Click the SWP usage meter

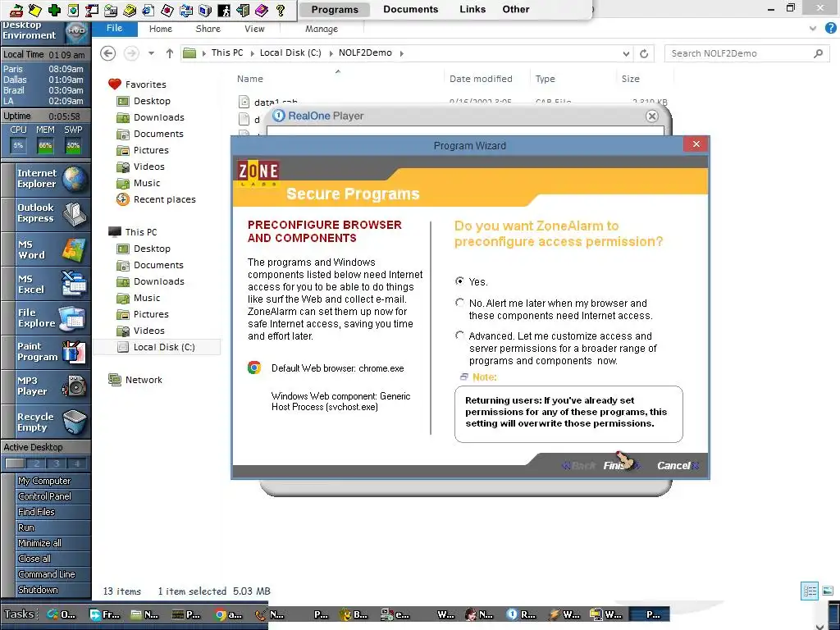tap(73, 145)
